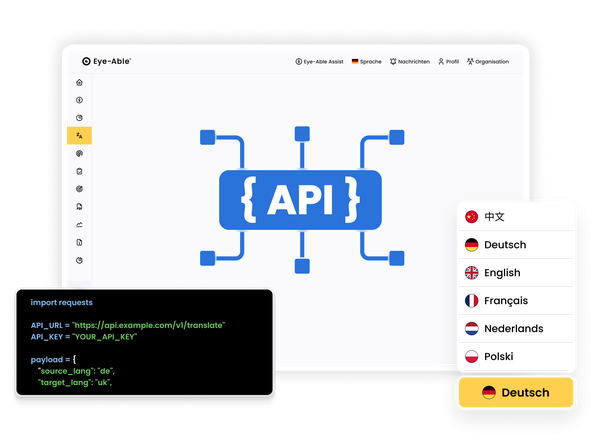The height and width of the screenshot is (441, 600).
Task: Open the color palette icon in the sidebar
Action: click(x=79, y=154)
